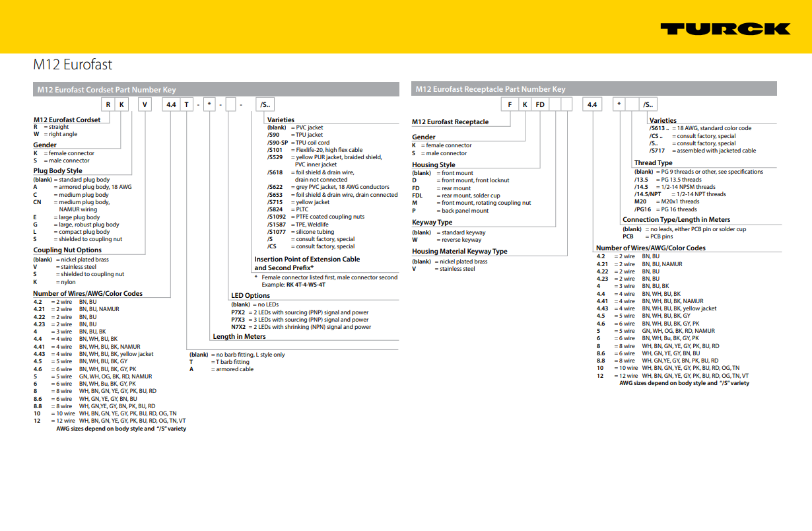The image size is (812, 531).
Task: Select "/PG16 = PG 16 threads"
Action: click(665, 209)
